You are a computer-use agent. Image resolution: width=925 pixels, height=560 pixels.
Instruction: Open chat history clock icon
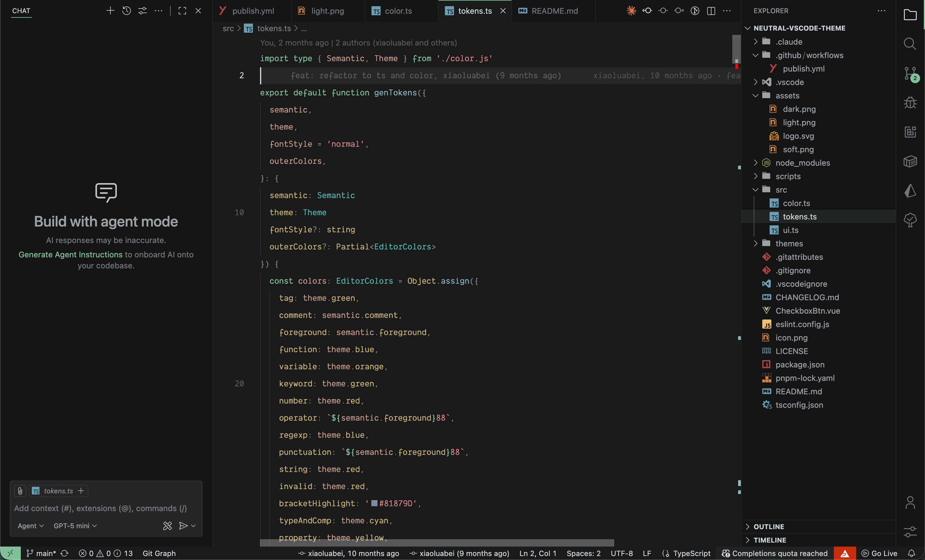[x=127, y=10]
